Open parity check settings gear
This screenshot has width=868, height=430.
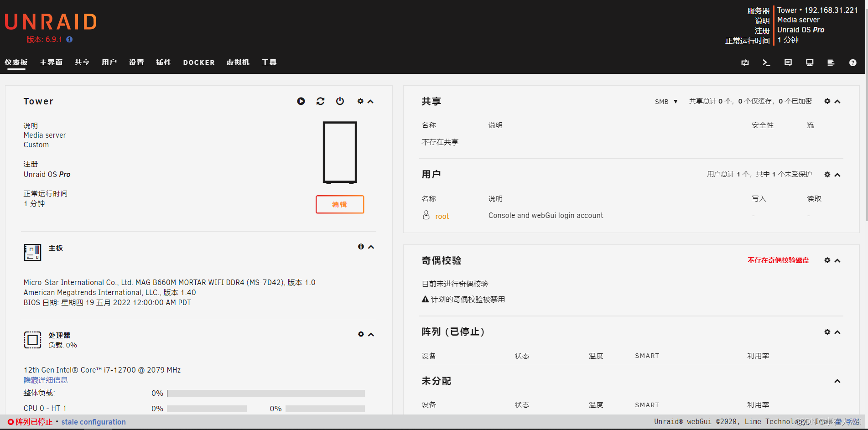click(827, 260)
